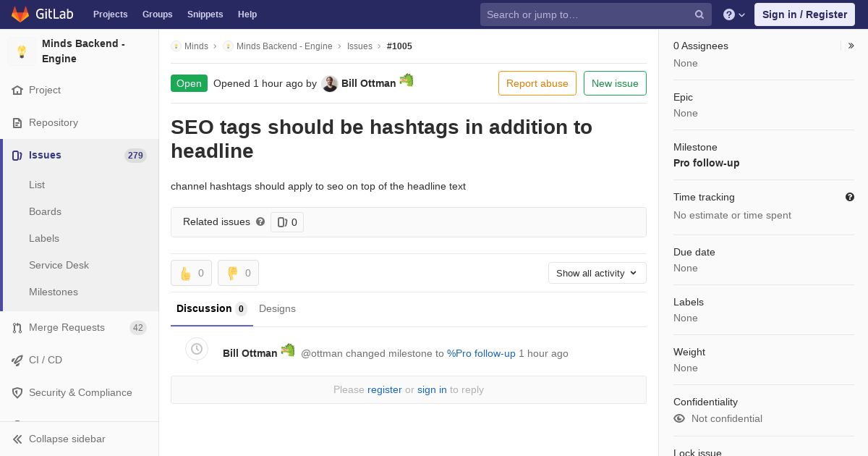Collapse the right issue sidebar
Viewport: 868px width, 456px height.
(851, 46)
